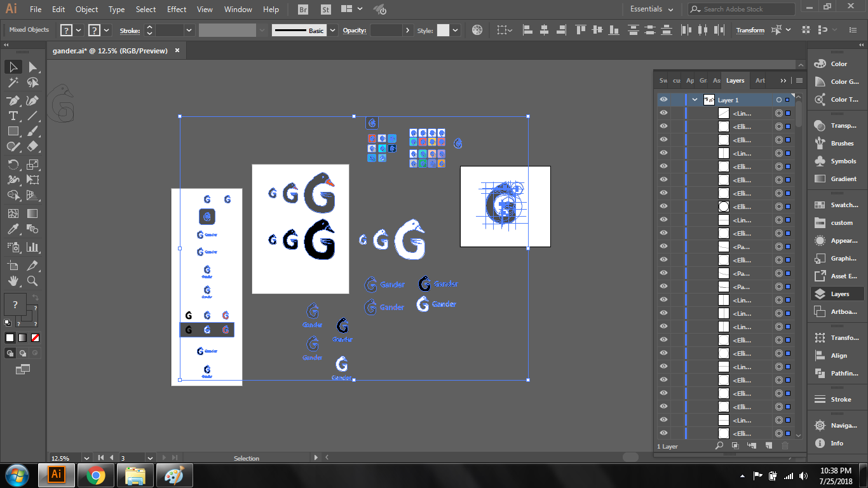
Task: Hide Layer 1 using its eye icon
Action: [663, 100]
